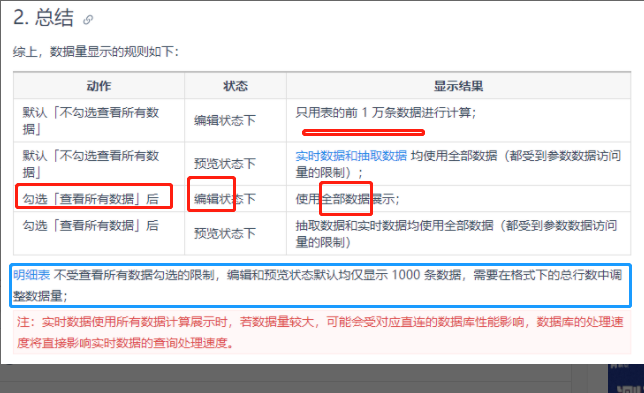Click the last row's 预览状态下 cell
Viewport: 644px width, 393px height.
235,234
